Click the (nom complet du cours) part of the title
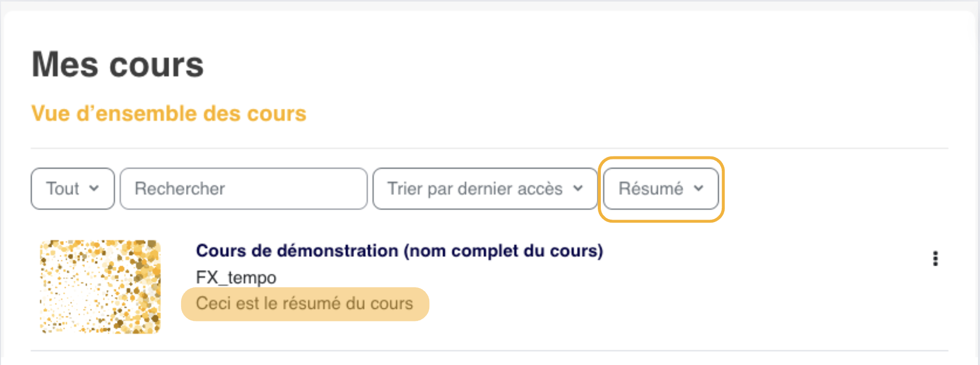The image size is (980, 365). 504,251
